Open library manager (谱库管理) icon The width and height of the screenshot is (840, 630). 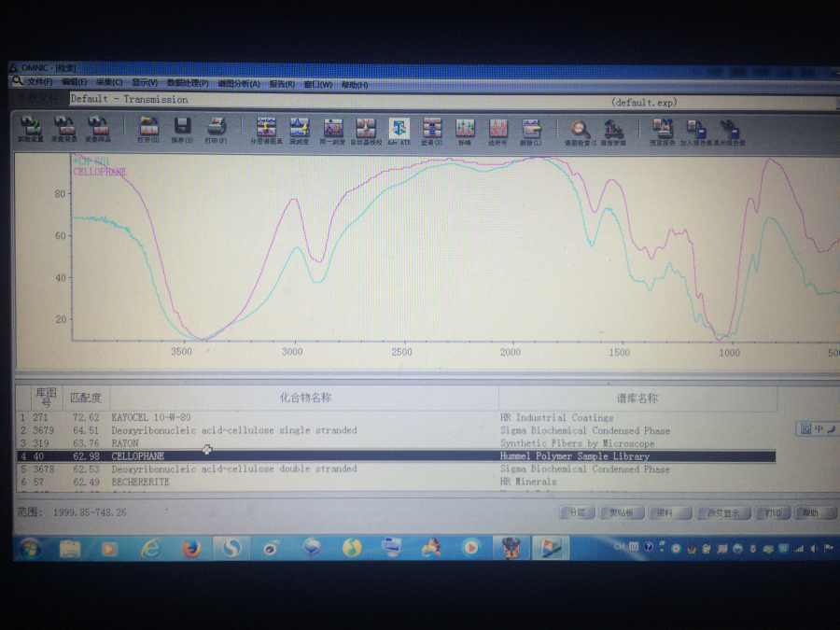[x=613, y=132]
